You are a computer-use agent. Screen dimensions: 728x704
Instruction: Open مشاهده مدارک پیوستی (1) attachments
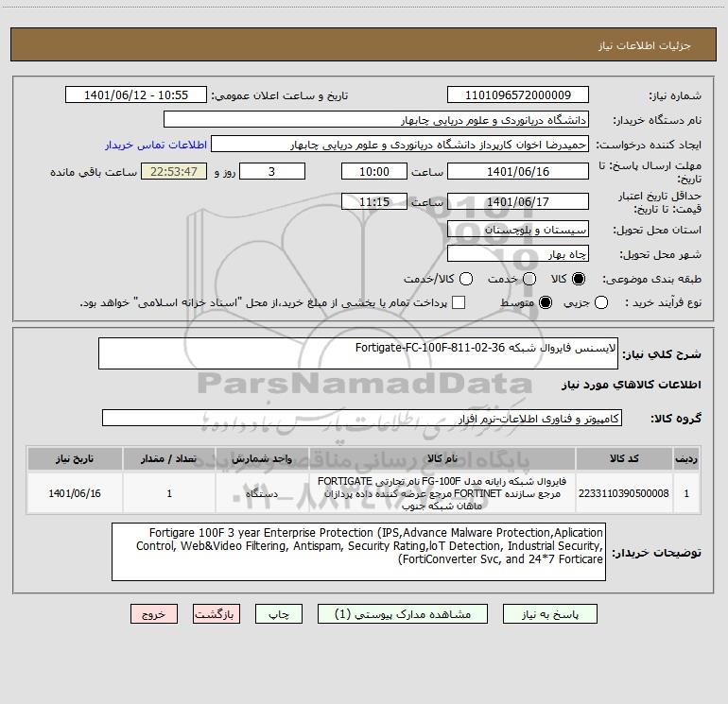[x=403, y=614]
